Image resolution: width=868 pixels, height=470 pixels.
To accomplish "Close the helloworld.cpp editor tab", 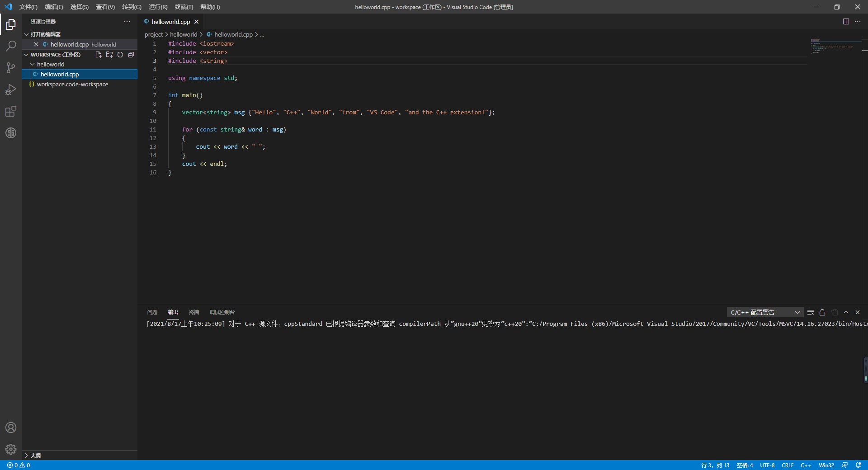I will coord(196,22).
